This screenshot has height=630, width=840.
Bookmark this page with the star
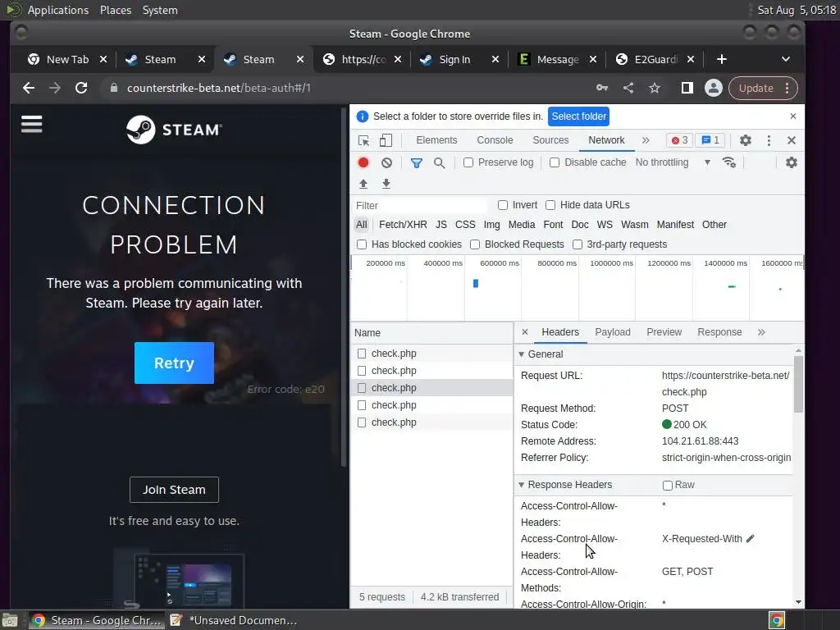655,88
